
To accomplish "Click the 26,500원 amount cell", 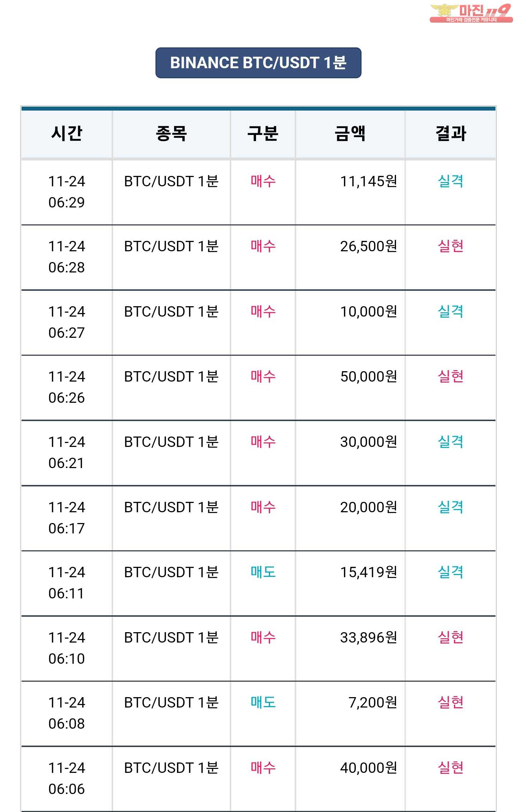I will (368, 246).
